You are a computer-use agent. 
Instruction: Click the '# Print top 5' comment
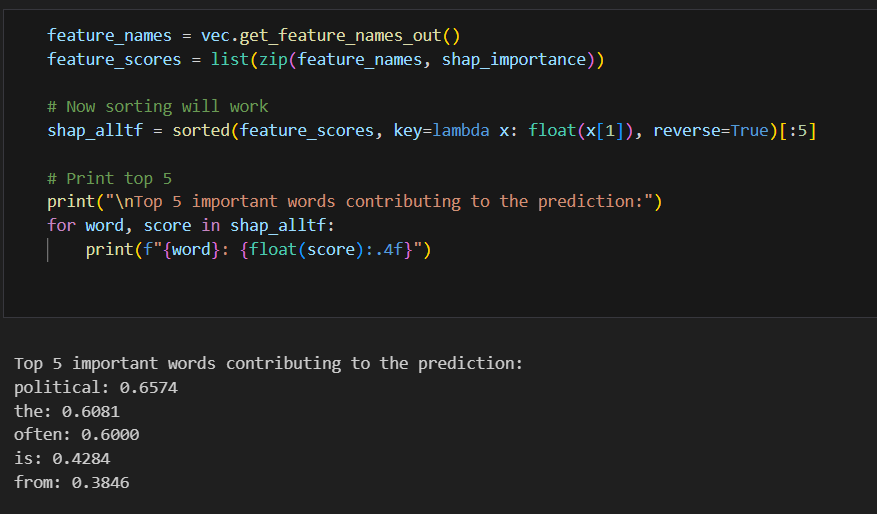(109, 178)
